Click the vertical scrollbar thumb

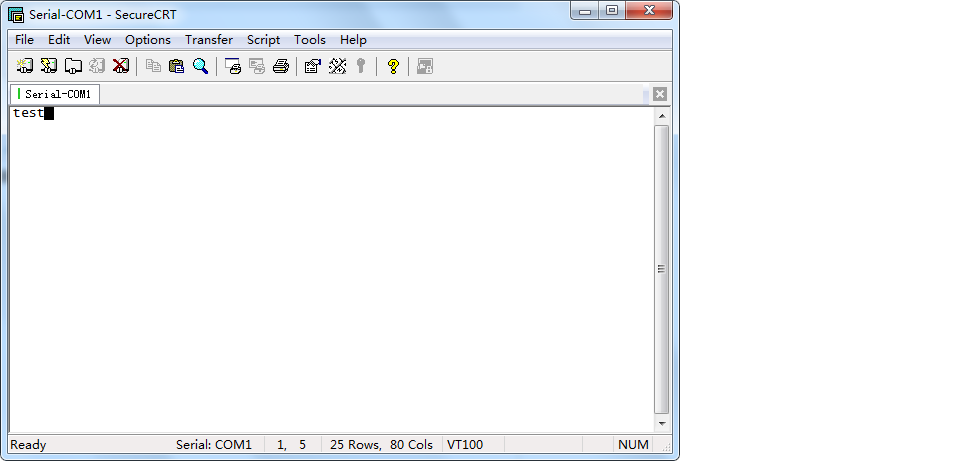(x=662, y=269)
